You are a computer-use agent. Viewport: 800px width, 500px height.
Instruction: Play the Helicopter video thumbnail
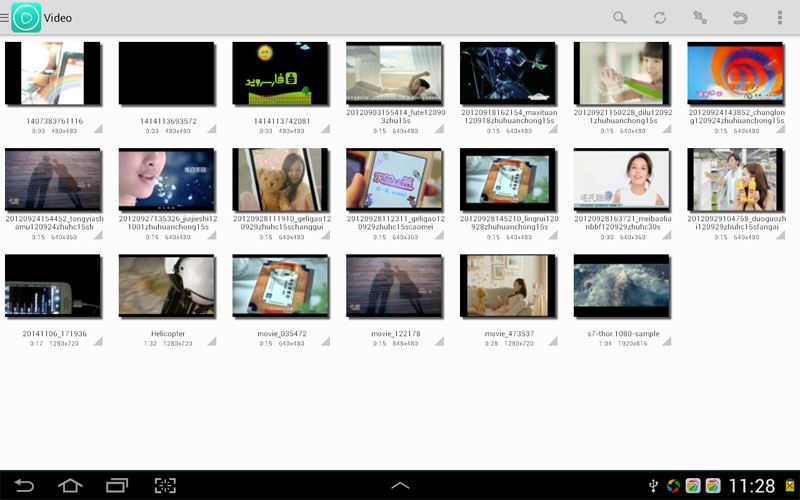point(166,286)
